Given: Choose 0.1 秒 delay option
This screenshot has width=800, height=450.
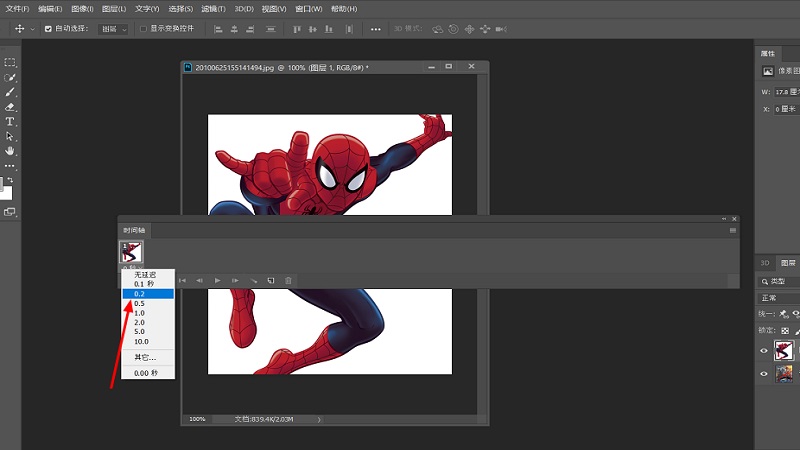Looking at the screenshot, I should point(148,284).
